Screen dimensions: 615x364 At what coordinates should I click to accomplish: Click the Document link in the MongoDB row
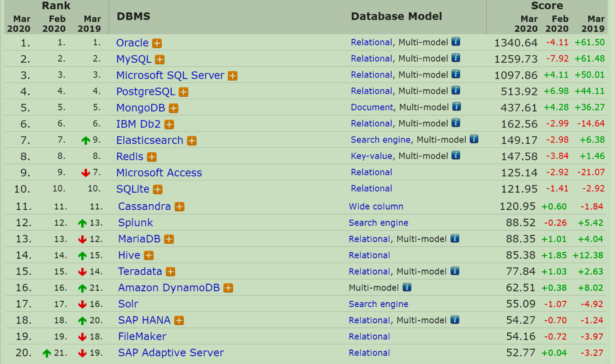[x=371, y=107]
